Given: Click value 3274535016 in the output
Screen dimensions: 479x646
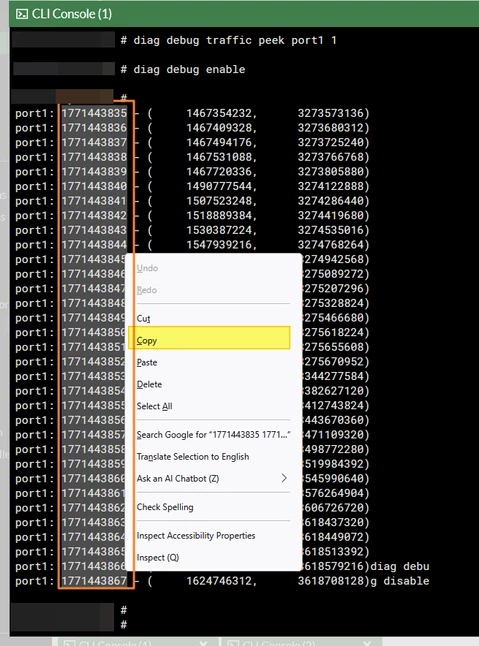Looking at the screenshot, I should click(x=331, y=230).
